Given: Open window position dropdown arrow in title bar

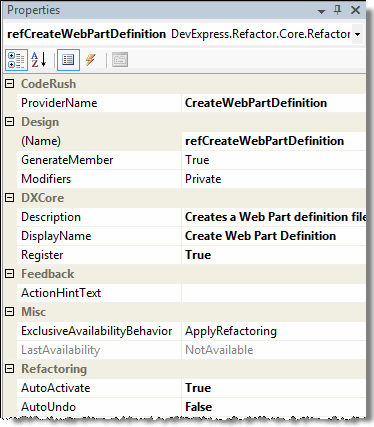Looking at the screenshot, I should tap(321, 11).
